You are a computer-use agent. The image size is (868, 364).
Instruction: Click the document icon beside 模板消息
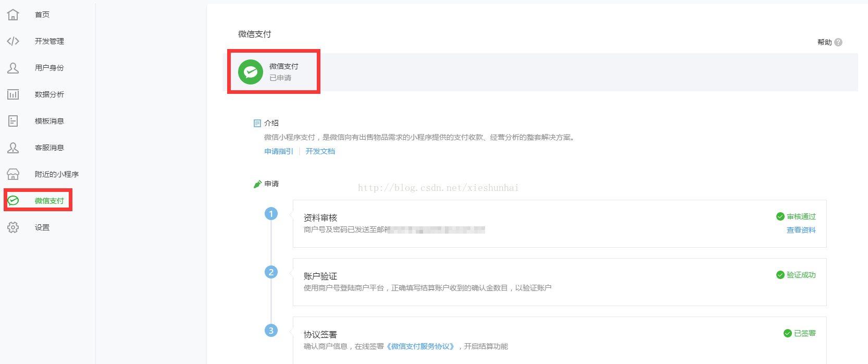click(x=13, y=121)
